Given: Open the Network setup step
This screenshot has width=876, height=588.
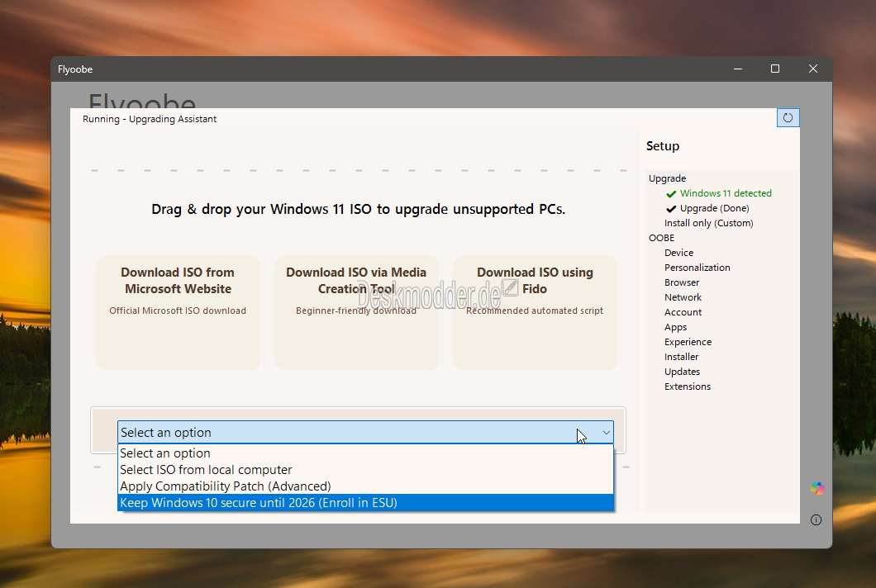Looking at the screenshot, I should pos(683,297).
